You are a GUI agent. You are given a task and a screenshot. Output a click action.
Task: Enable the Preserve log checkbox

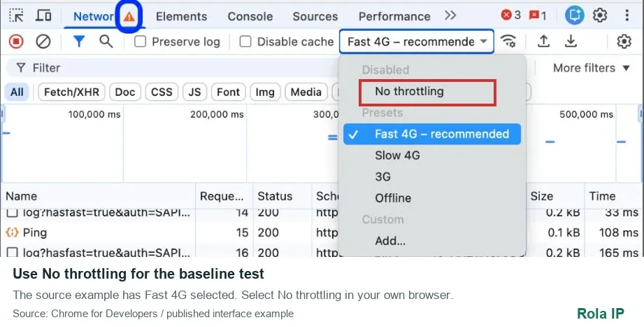(x=141, y=41)
